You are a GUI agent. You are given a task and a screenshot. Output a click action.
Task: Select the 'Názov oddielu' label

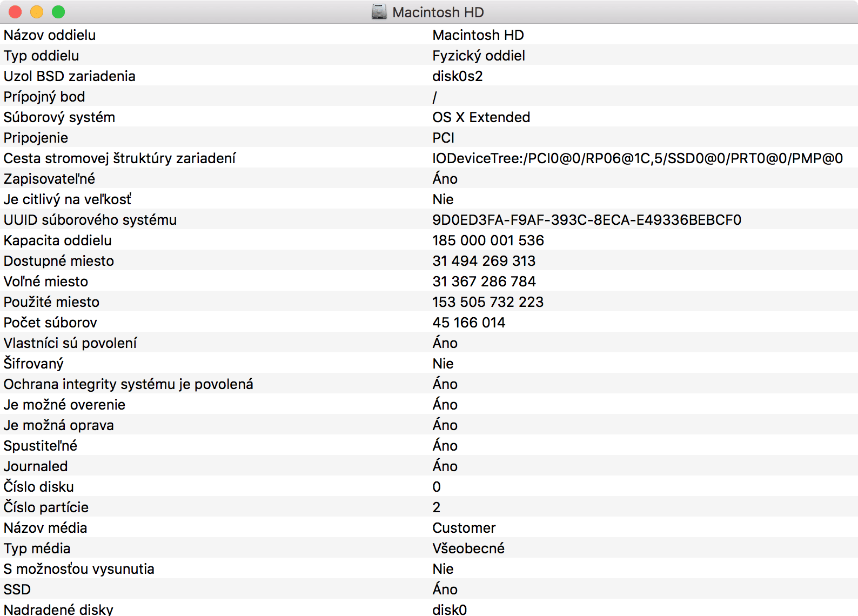click(x=50, y=35)
